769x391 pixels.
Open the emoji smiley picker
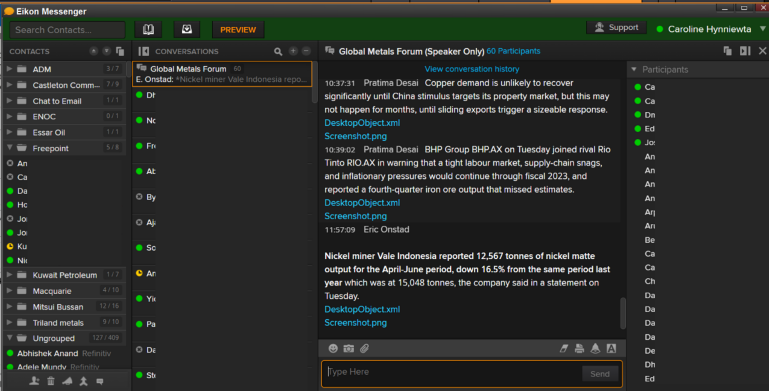point(333,348)
